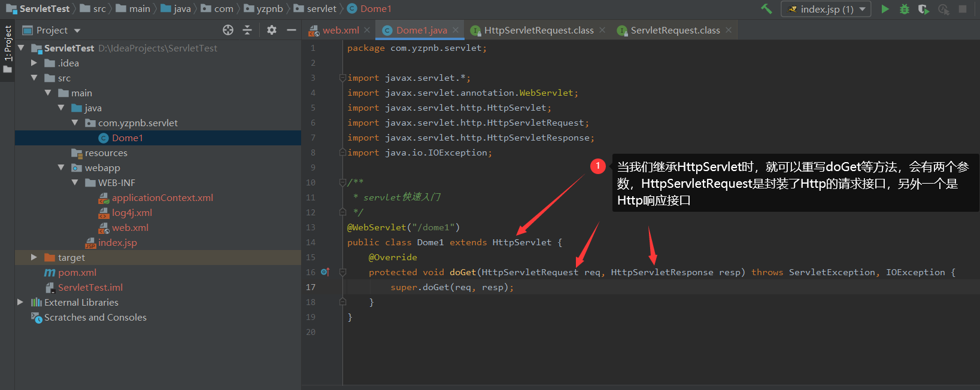Image resolution: width=980 pixels, height=390 pixels.
Task: Start debugging with the bug icon
Action: 905,9
